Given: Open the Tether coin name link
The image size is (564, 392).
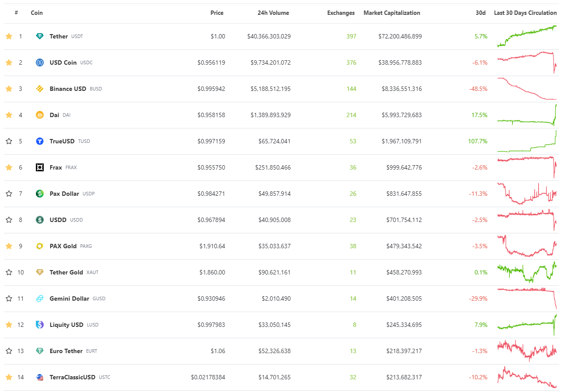Looking at the screenshot, I should click(x=59, y=36).
